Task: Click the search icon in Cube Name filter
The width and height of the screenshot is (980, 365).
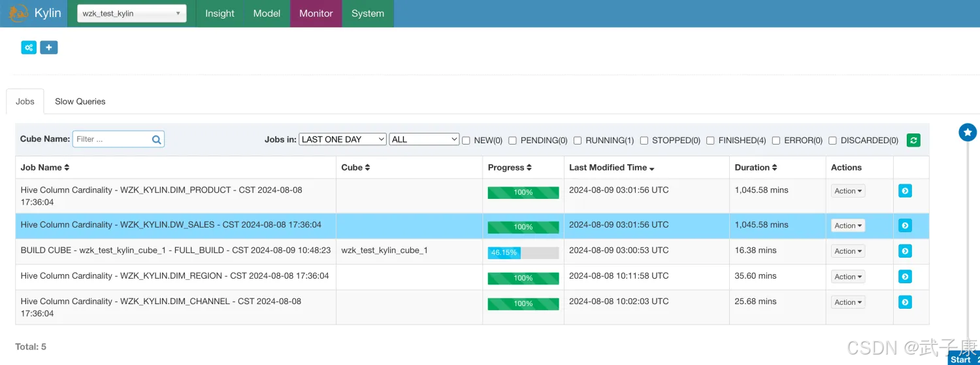Action: pos(157,139)
